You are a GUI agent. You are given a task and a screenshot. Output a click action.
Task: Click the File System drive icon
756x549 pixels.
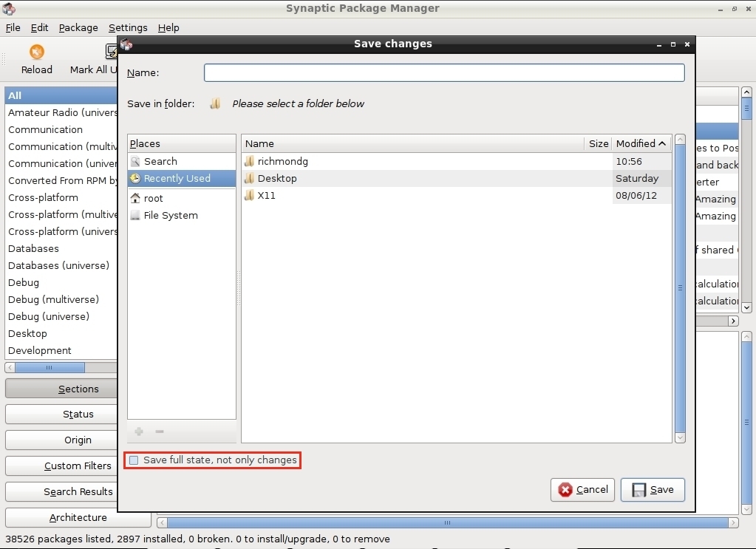click(135, 216)
